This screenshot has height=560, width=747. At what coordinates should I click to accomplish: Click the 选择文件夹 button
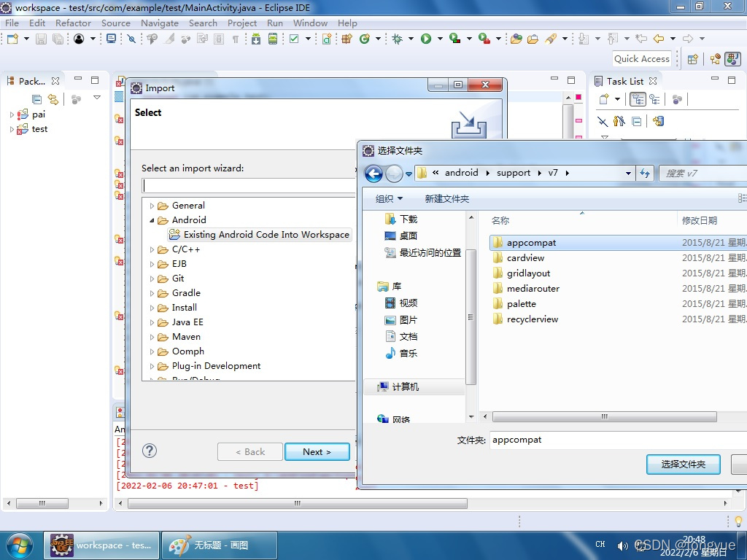pos(683,464)
